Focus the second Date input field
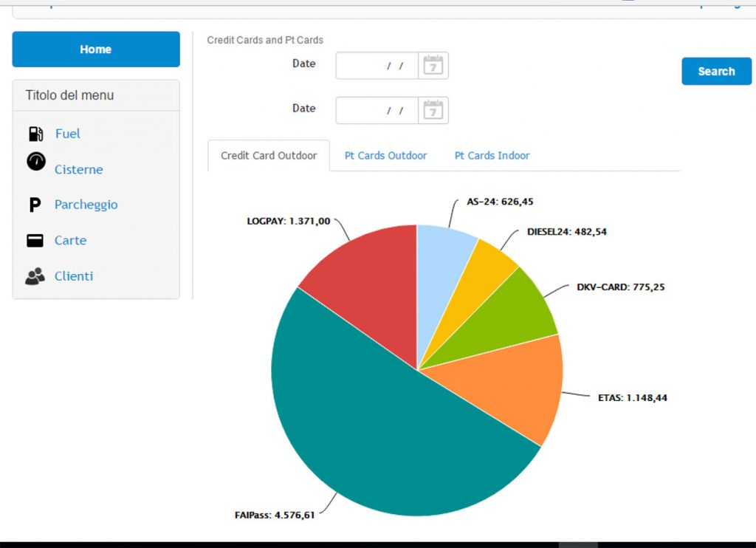 tap(377, 111)
